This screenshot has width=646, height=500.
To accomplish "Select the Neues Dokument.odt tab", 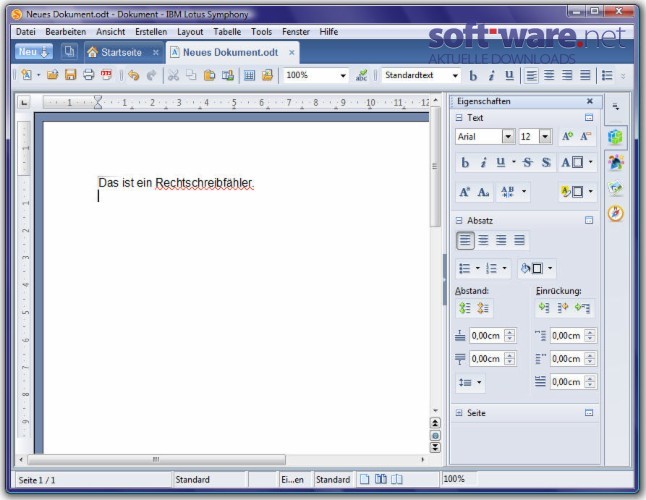I will 230,52.
